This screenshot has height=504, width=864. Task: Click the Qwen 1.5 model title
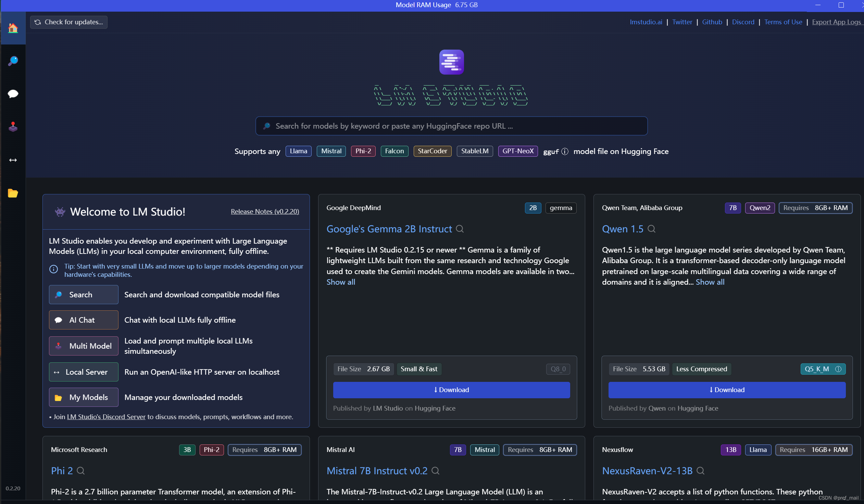(x=623, y=229)
